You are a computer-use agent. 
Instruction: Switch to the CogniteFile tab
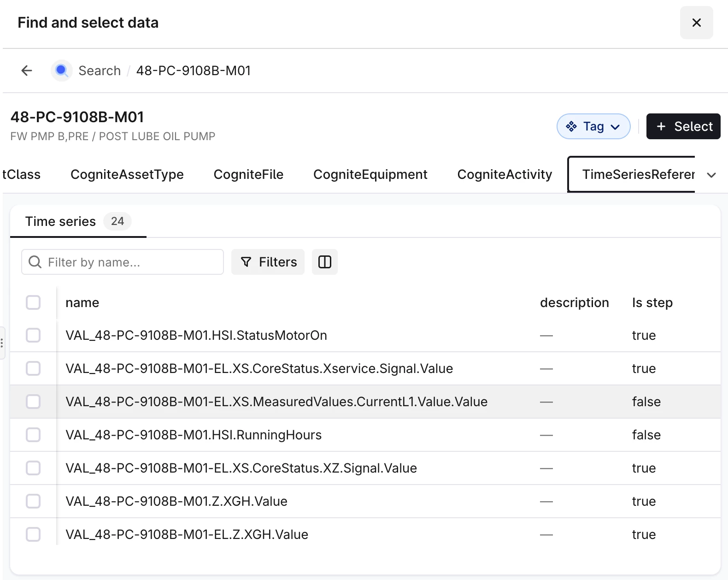[x=248, y=175]
